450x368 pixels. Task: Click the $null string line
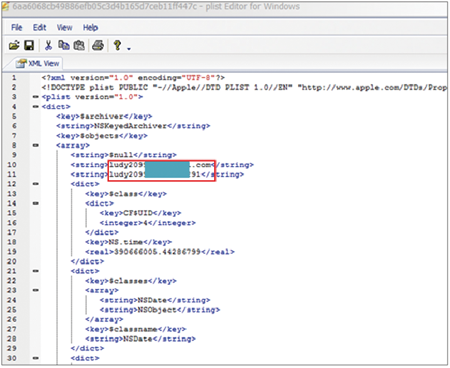click(123, 155)
